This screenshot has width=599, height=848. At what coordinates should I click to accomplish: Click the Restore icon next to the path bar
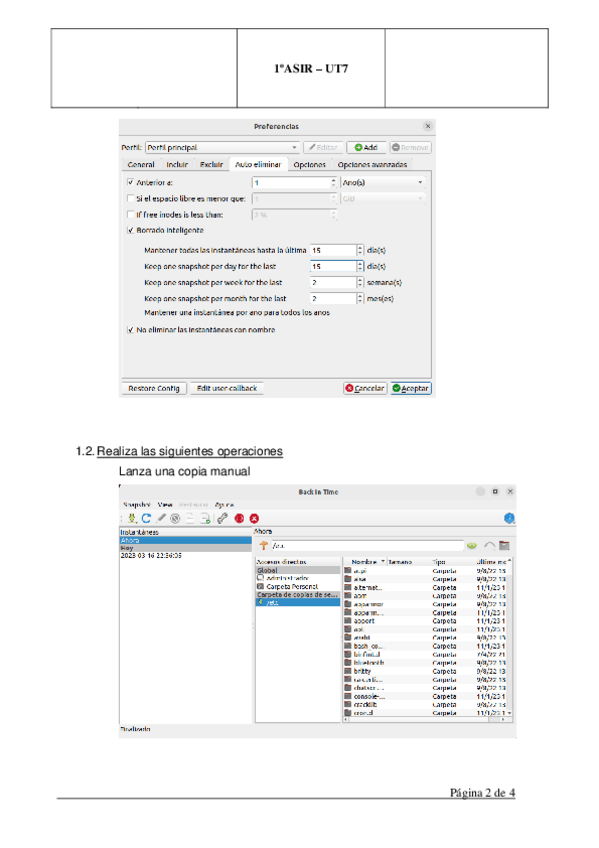489,546
